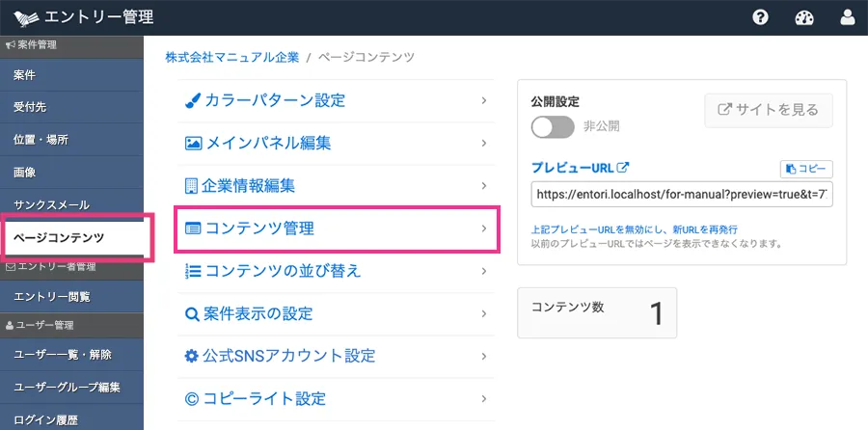Expand the コンテンツ管理 chevron arrow
Viewport: 868px width, 430px height.
click(x=483, y=228)
